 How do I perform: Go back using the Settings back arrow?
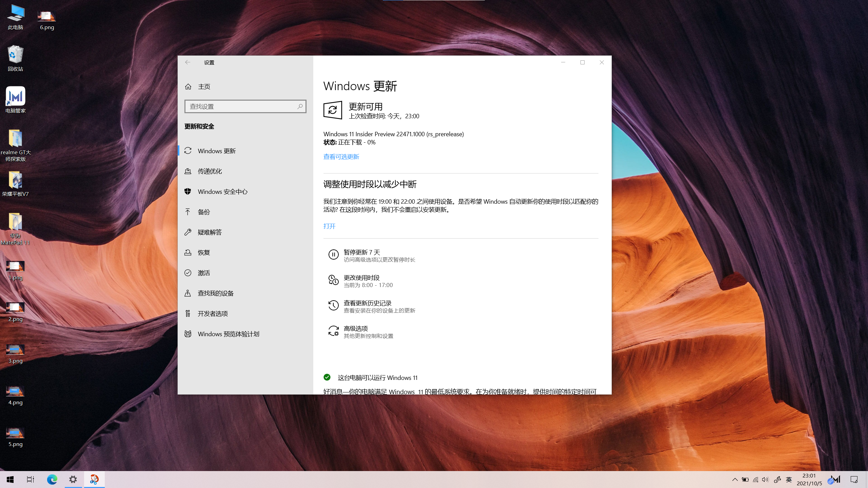[188, 62]
